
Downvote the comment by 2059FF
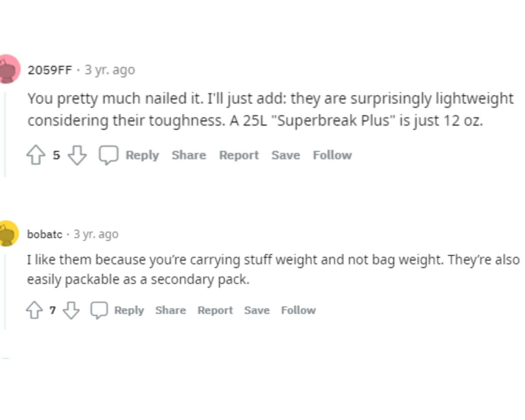(77, 155)
